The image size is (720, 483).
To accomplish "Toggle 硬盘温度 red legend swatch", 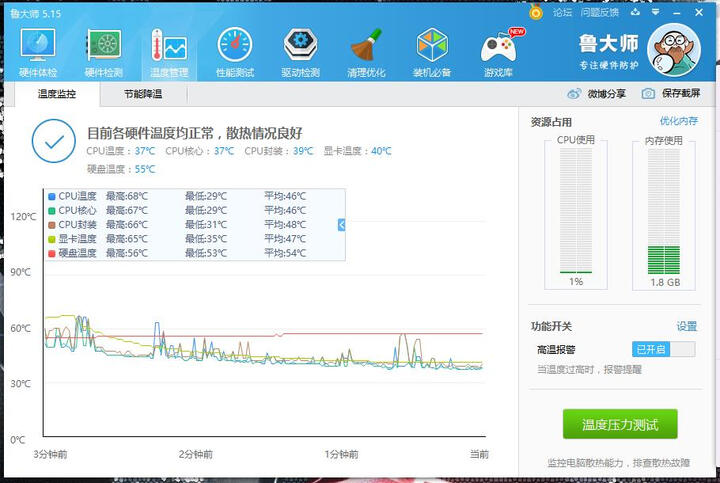I will pos(52,253).
